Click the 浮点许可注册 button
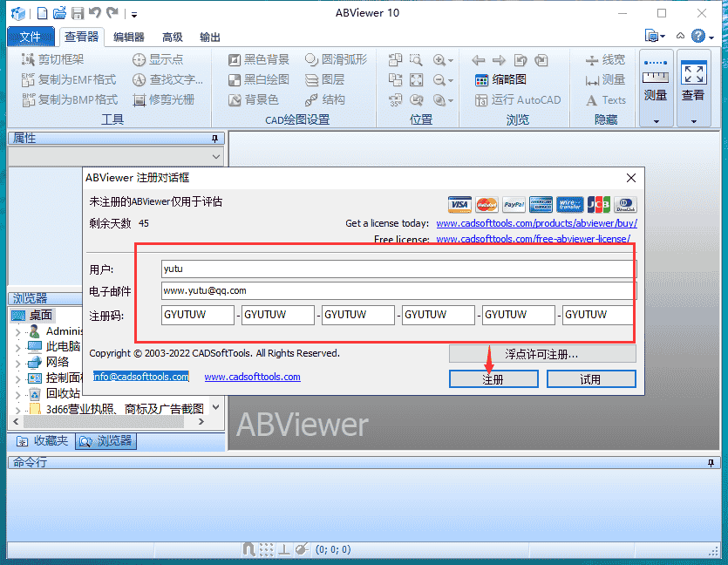Screen dimensions: 728x565 (542, 354)
